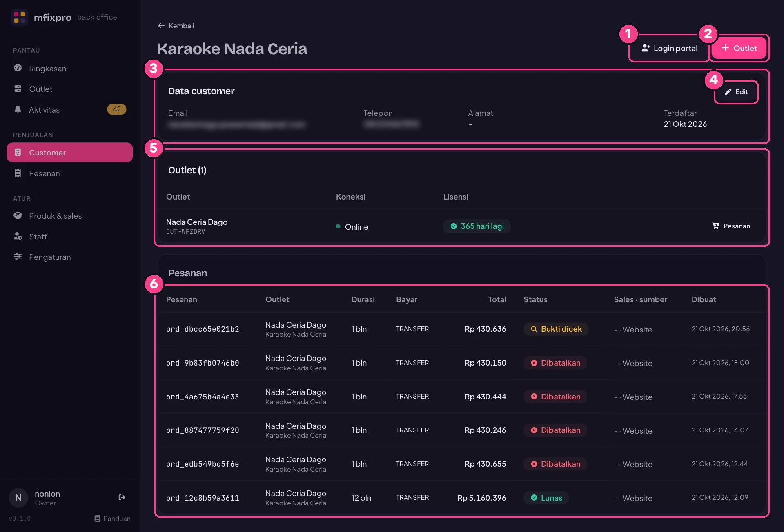Open the Panduan guide link
The height and width of the screenshot is (532, 784).
pyautogui.click(x=112, y=519)
